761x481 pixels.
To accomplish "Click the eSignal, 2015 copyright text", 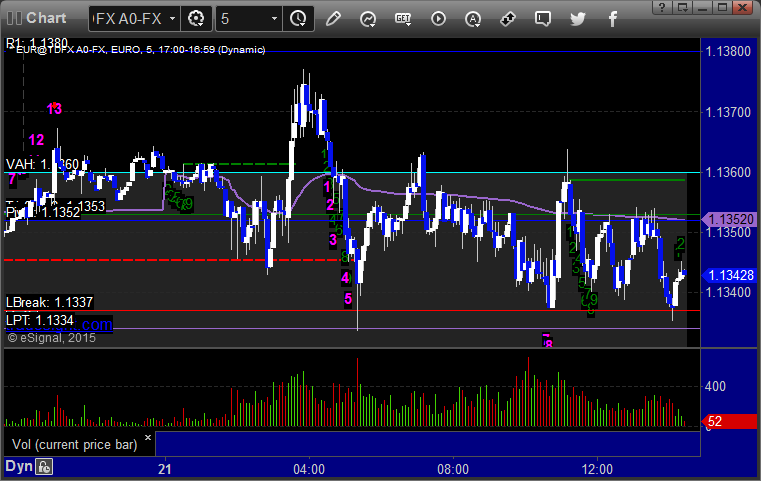I will [x=51, y=338].
